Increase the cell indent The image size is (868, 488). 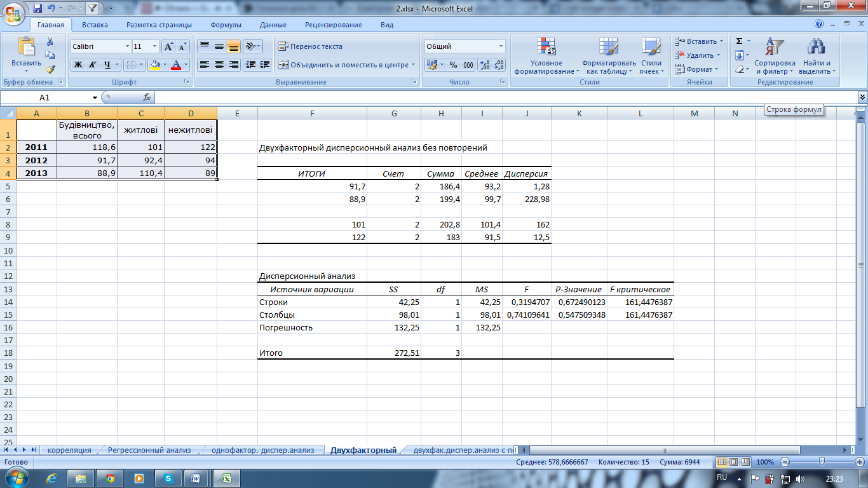(x=264, y=65)
